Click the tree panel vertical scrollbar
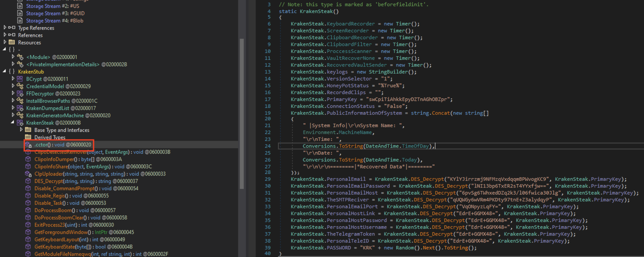This screenshot has width=644, height=257. [x=242, y=114]
